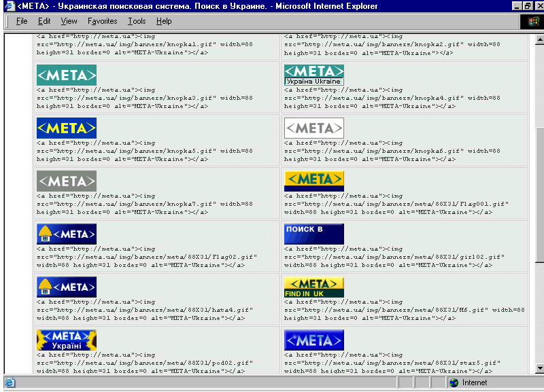The width and height of the screenshot is (544, 392).
Task: Click the yellow flag META banner Flag001.gif
Action: click(x=314, y=181)
